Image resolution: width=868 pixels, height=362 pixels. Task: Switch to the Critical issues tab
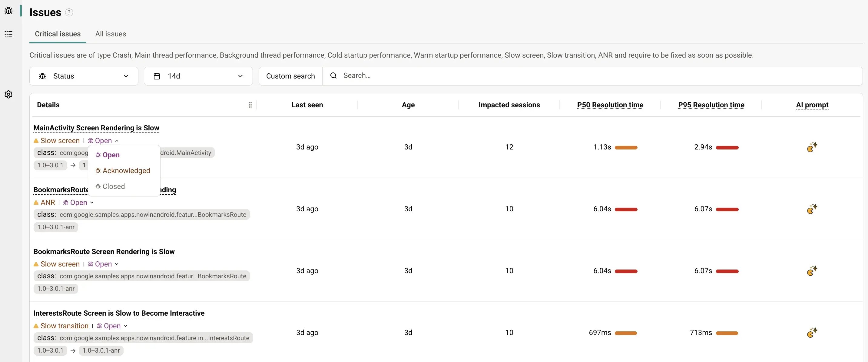tap(58, 34)
